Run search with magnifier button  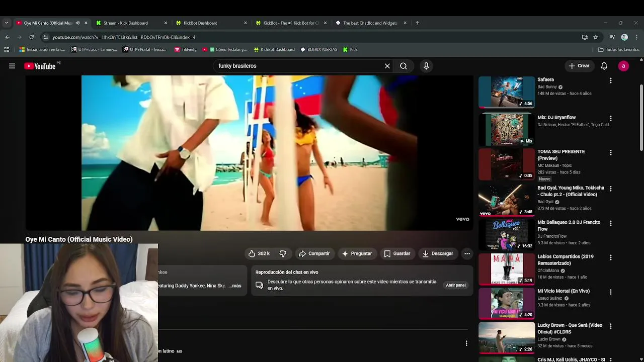404,66
